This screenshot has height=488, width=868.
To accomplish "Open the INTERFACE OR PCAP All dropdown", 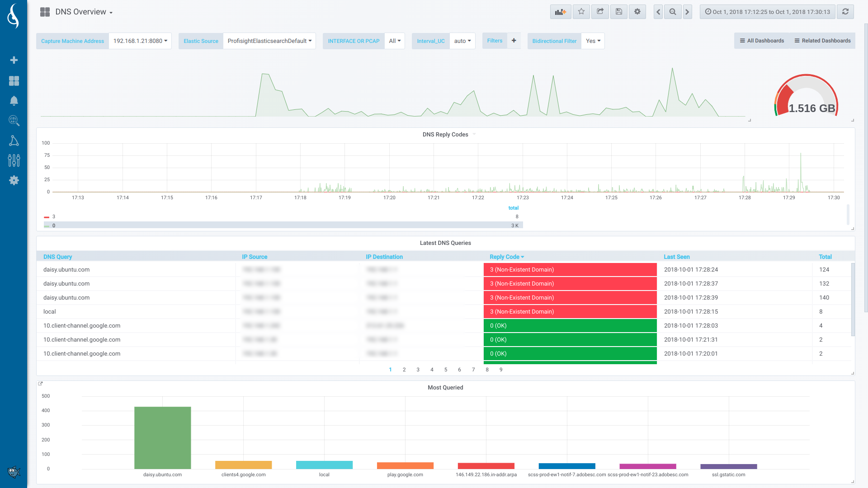I will [395, 41].
